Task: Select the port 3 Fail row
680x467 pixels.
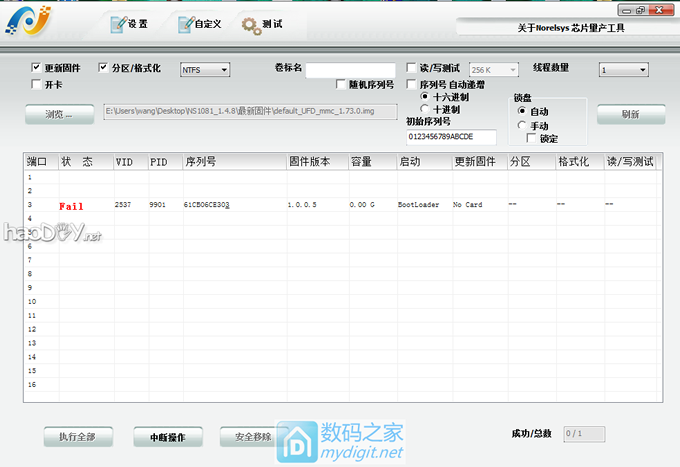Action: click(70, 205)
